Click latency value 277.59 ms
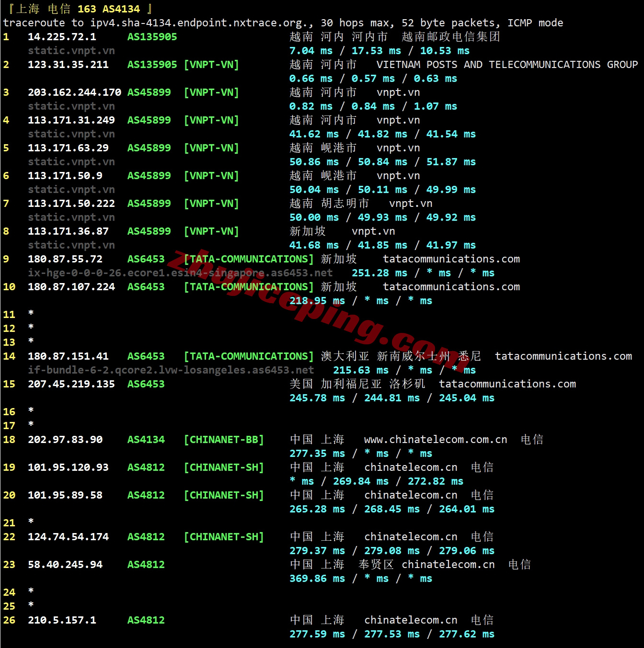 pos(317,634)
